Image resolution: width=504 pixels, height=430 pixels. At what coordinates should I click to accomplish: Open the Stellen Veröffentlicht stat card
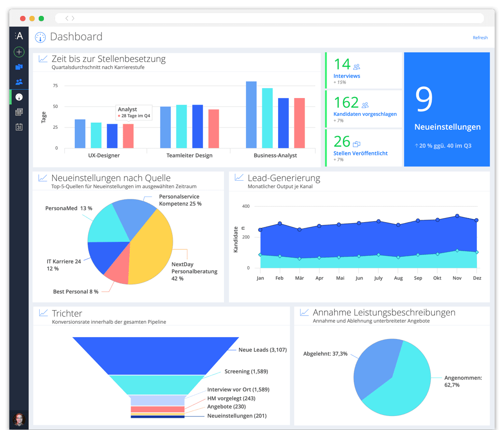pyautogui.click(x=364, y=148)
